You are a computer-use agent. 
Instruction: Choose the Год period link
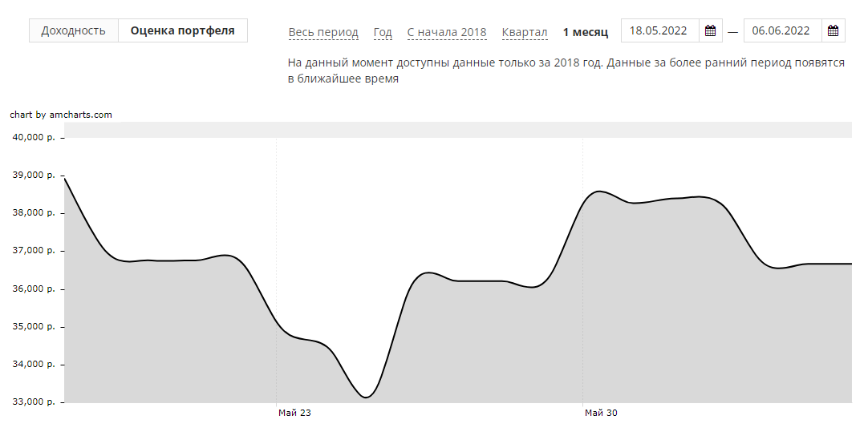(x=383, y=32)
